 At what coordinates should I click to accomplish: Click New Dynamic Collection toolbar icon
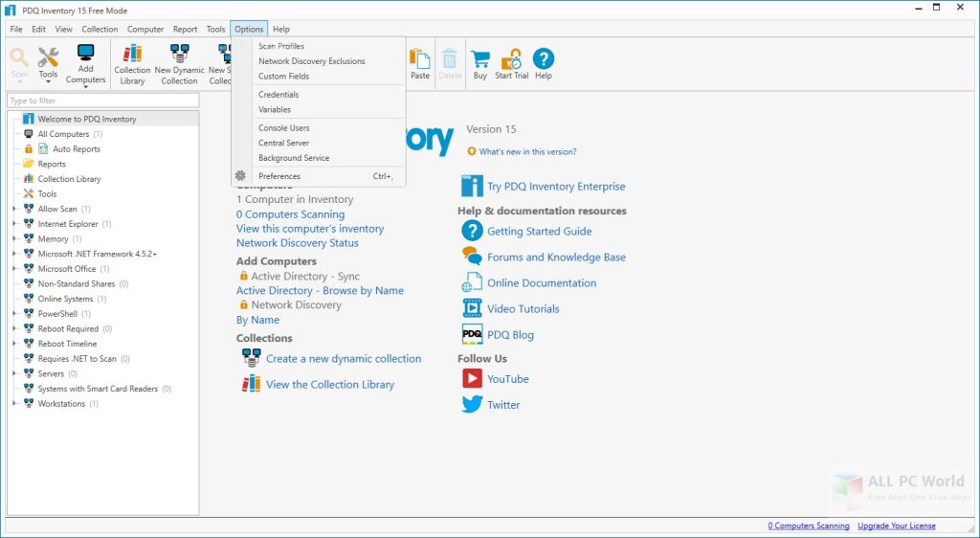click(179, 53)
